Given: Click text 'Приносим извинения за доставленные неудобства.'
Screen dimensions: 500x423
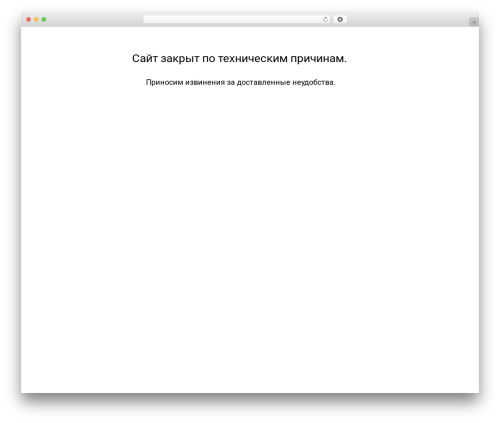Looking at the screenshot, I should pyautogui.click(x=240, y=82).
